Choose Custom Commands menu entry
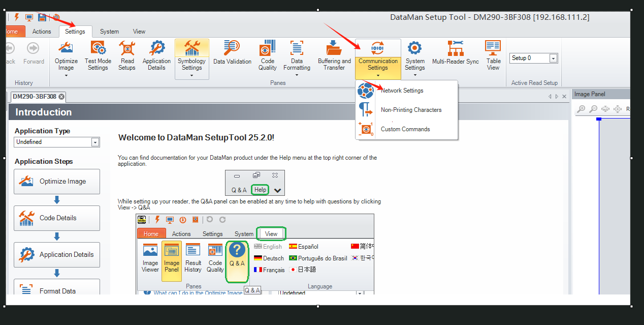This screenshot has width=644, height=325. click(x=406, y=129)
